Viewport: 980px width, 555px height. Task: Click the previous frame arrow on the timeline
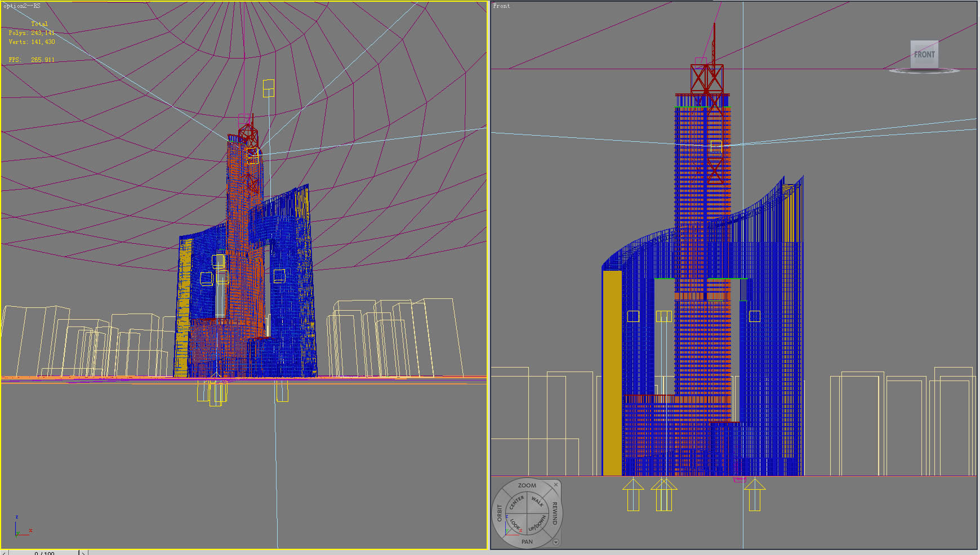[4, 553]
